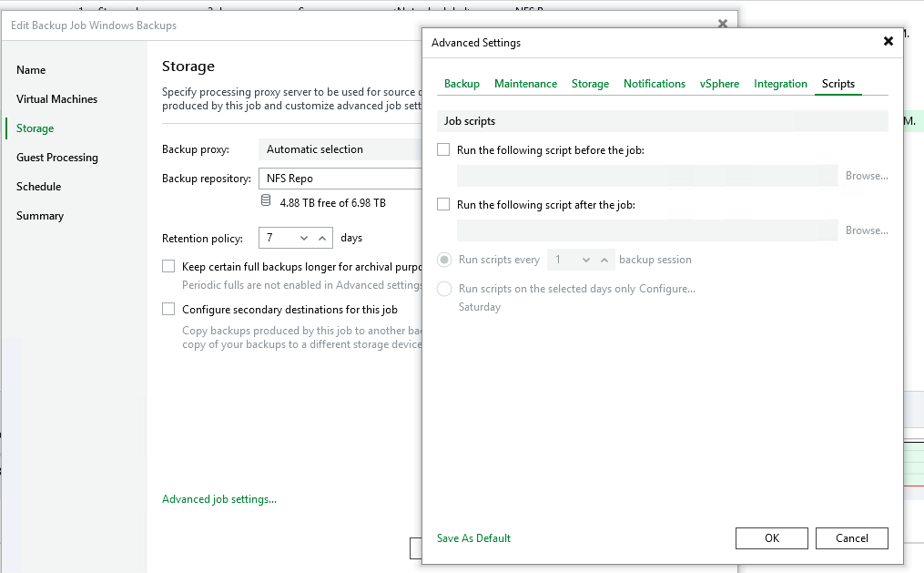
Task: Open the Maintenance tab
Action: click(525, 84)
